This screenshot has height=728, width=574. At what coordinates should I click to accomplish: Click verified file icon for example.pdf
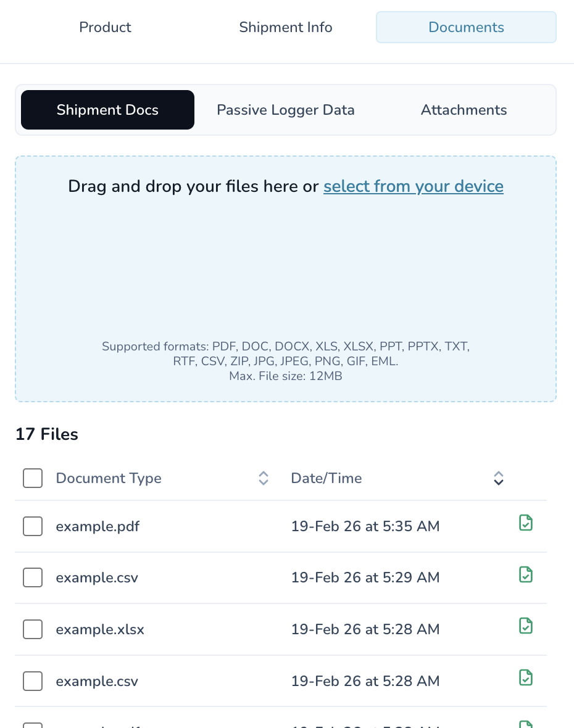point(526,523)
